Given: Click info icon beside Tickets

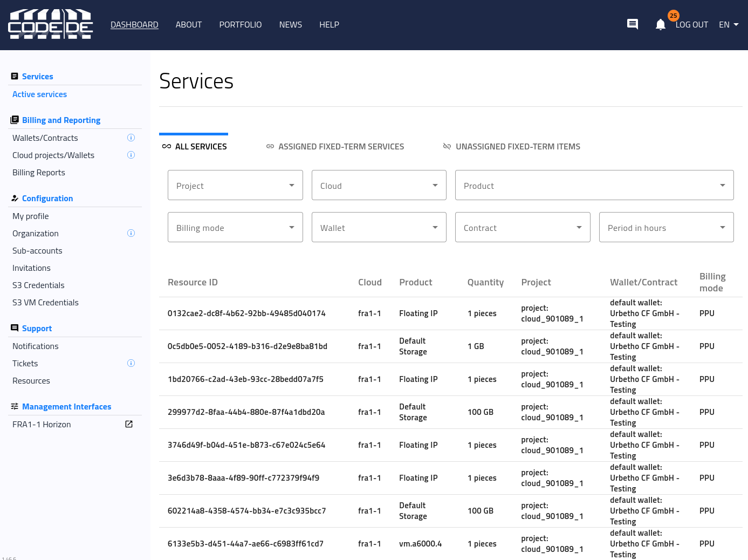Looking at the screenshot, I should (131, 364).
